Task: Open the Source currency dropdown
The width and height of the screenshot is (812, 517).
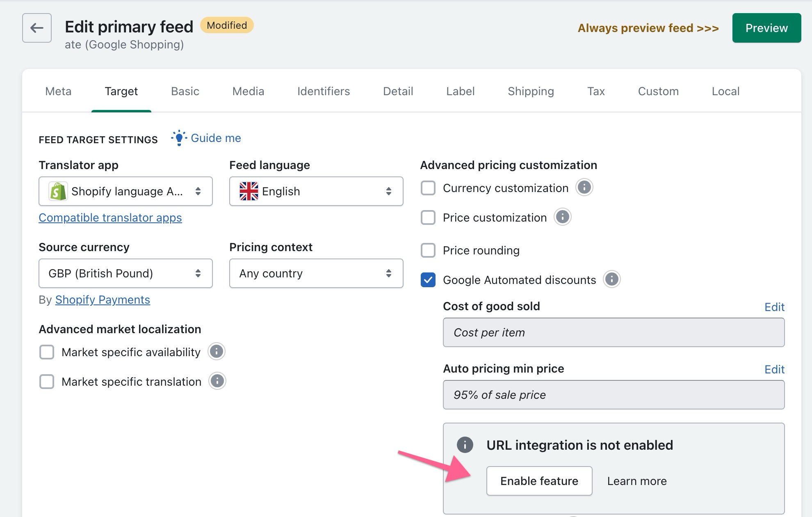Action: tap(125, 273)
